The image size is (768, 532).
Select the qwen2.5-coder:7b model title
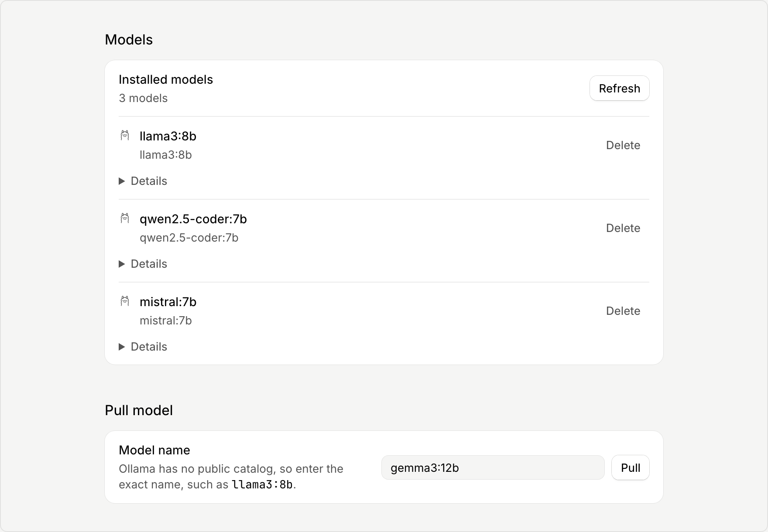click(193, 219)
